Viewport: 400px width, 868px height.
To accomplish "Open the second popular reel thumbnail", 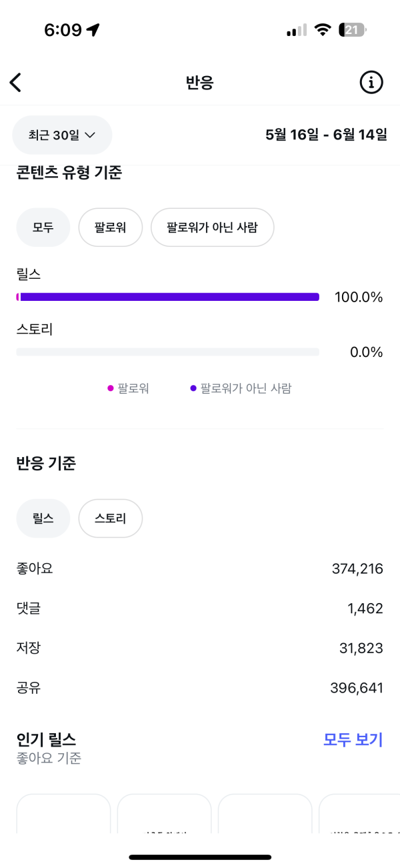I will (164, 814).
